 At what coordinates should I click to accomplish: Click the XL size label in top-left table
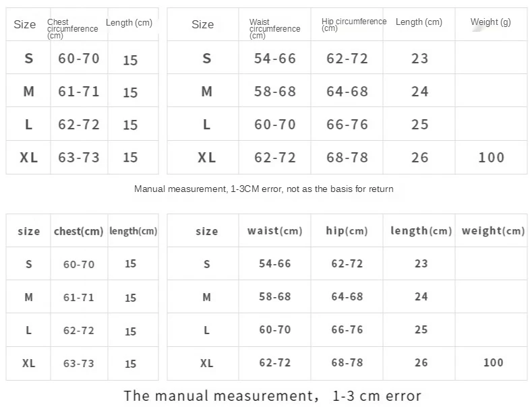coord(28,158)
